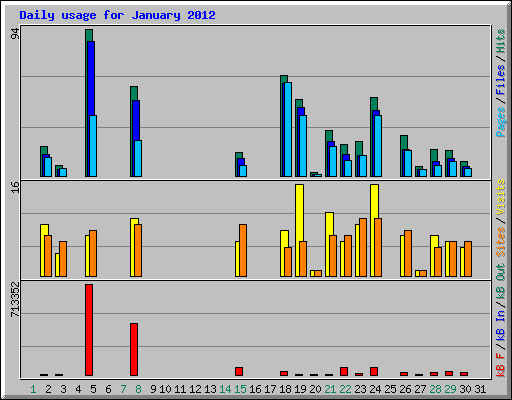Click the light blue pages bar for day 18
The image size is (512, 400).
(x=288, y=129)
